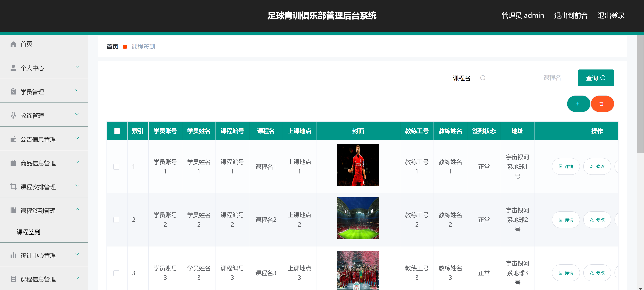Expand the 公告信息管理 menu chevron
The image size is (644, 290).
(77, 138)
